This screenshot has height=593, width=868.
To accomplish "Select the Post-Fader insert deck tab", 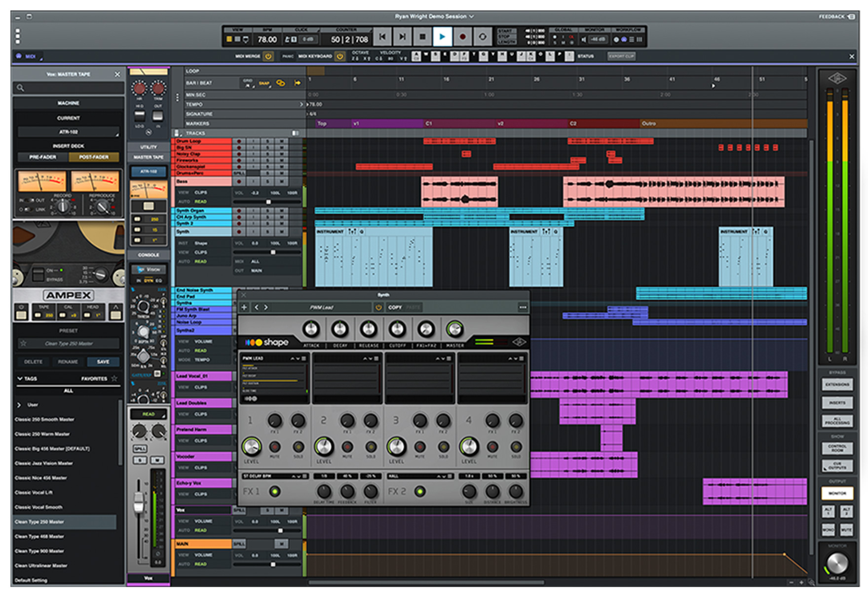I will (x=94, y=157).
